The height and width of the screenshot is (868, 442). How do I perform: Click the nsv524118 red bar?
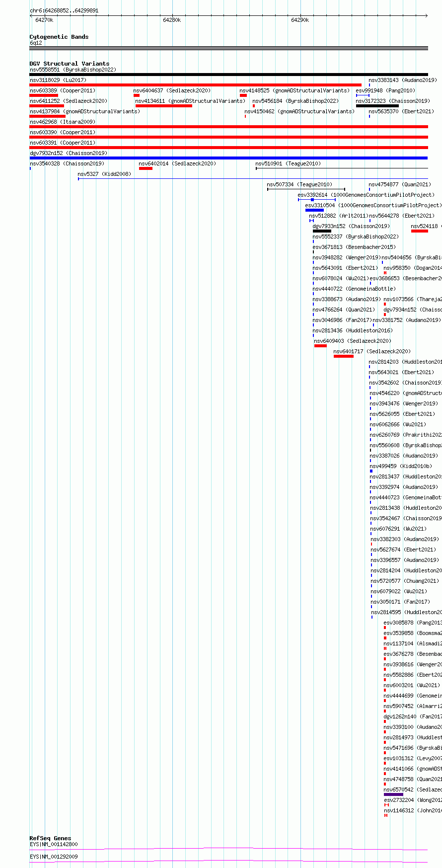420,231
